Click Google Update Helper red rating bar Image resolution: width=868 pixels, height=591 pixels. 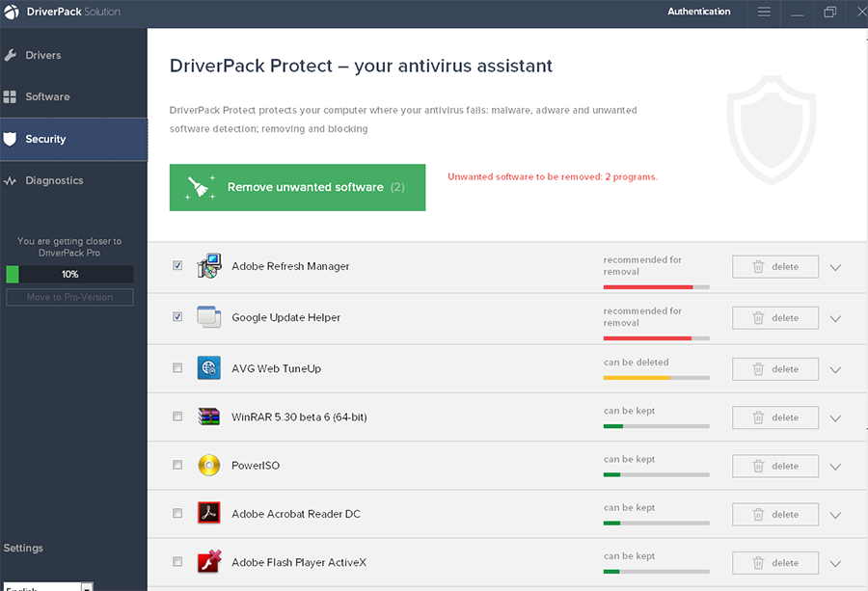pos(656,338)
